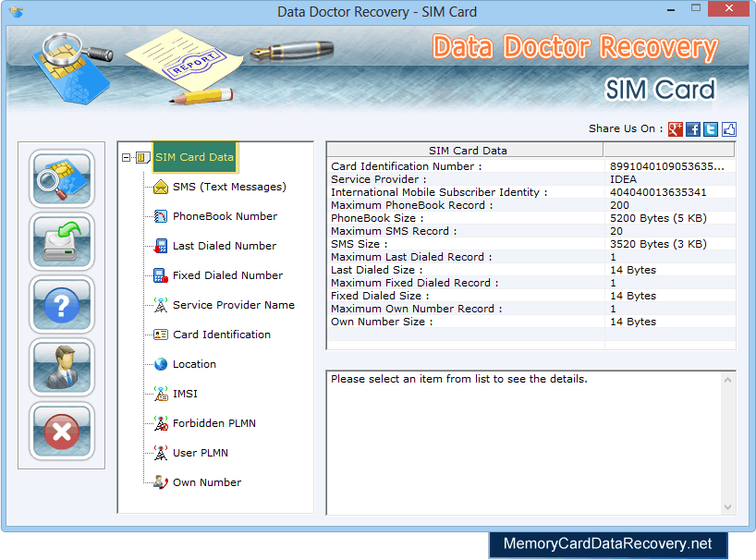Click details pane scrollbar down arrow
Image resolution: width=756 pixels, height=560 pixels.
tap(727, 507)
